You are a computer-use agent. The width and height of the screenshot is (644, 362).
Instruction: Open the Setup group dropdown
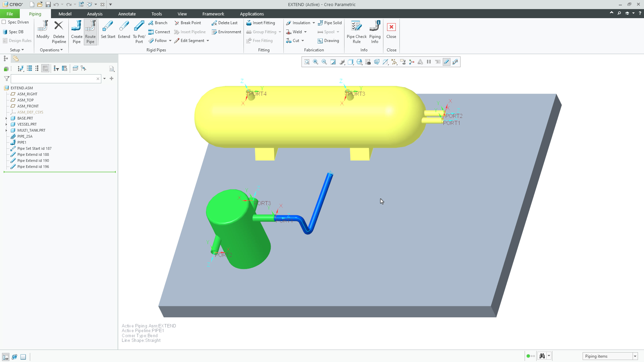click(17, 50)
